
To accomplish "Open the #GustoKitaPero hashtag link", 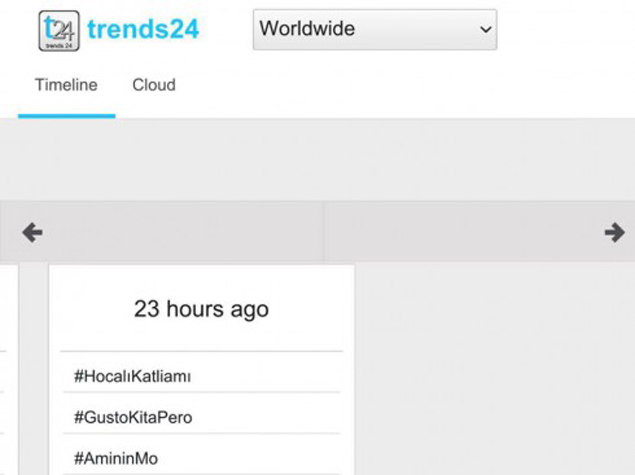I will tap(132, 417).
